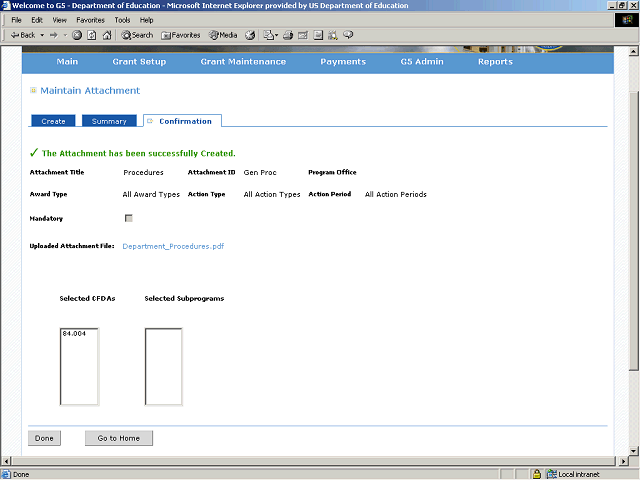This screenshot has height=480, width=640.
Task: Click the green success checkmark icon
Action: coord(34,153)
